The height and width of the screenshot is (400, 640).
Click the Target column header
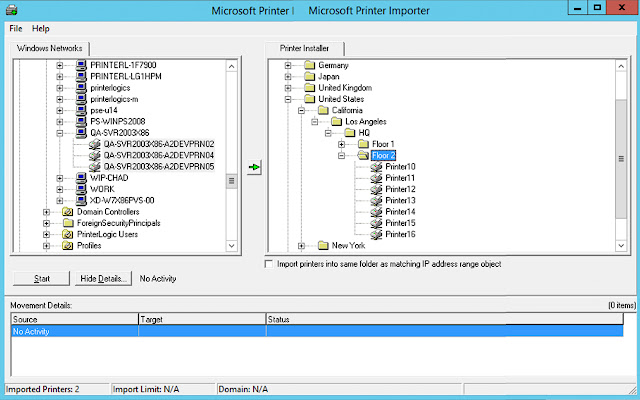coord(202,319)
